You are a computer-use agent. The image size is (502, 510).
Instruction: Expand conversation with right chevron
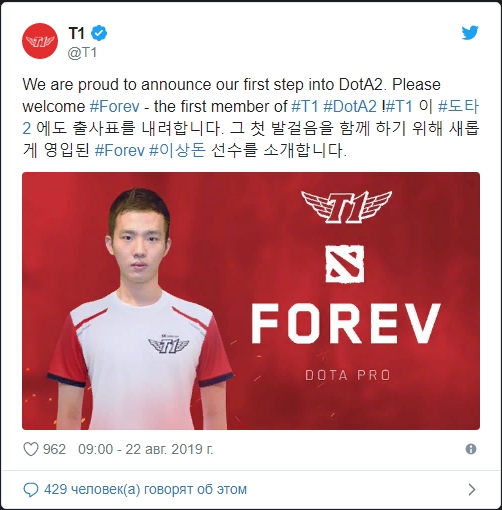click(x=472, y=490)
